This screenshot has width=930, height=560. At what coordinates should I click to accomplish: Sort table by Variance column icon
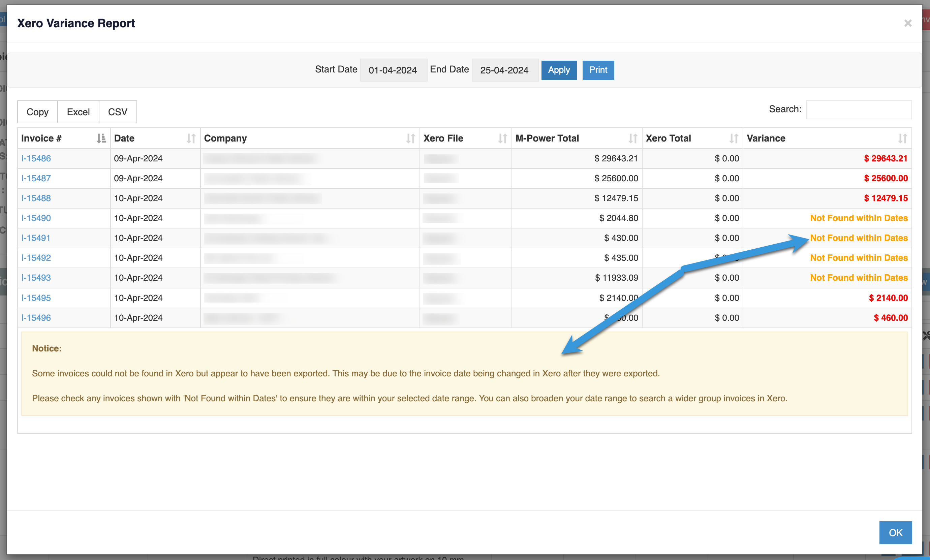click(x=902, y=138)
